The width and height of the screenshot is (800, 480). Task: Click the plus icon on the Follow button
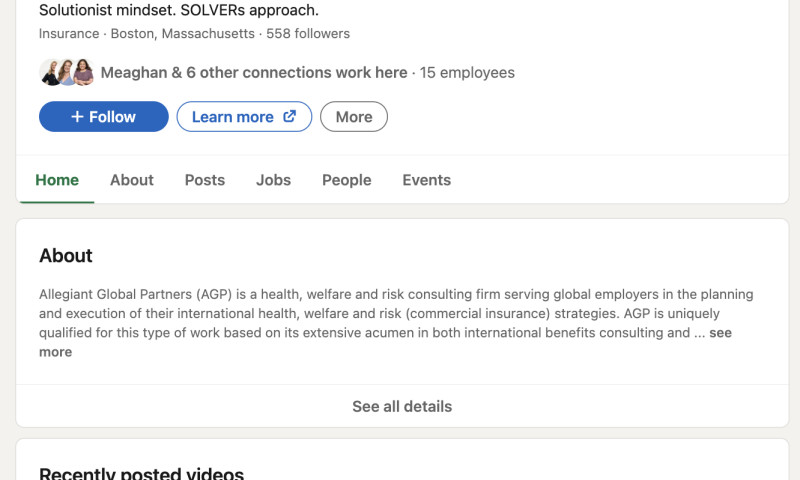click(x=77, y=117)
